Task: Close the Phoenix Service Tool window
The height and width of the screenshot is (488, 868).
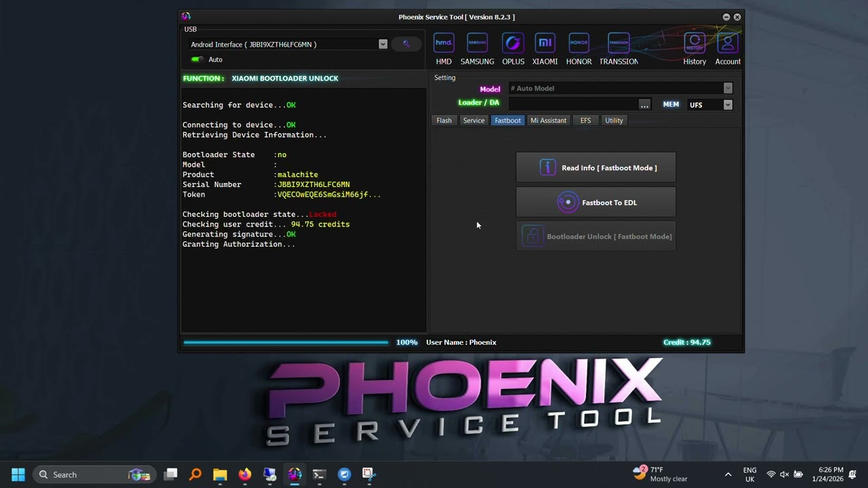Action: [x=737, y=17]
